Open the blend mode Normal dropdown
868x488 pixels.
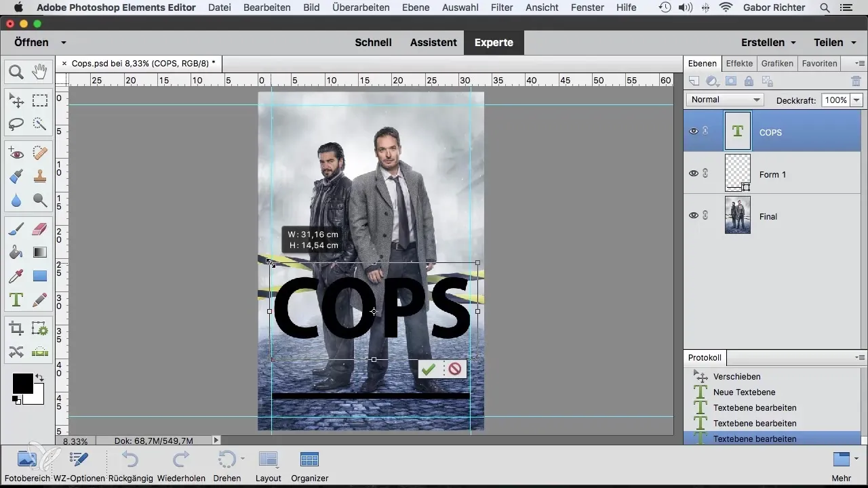(x=725, y=100)
